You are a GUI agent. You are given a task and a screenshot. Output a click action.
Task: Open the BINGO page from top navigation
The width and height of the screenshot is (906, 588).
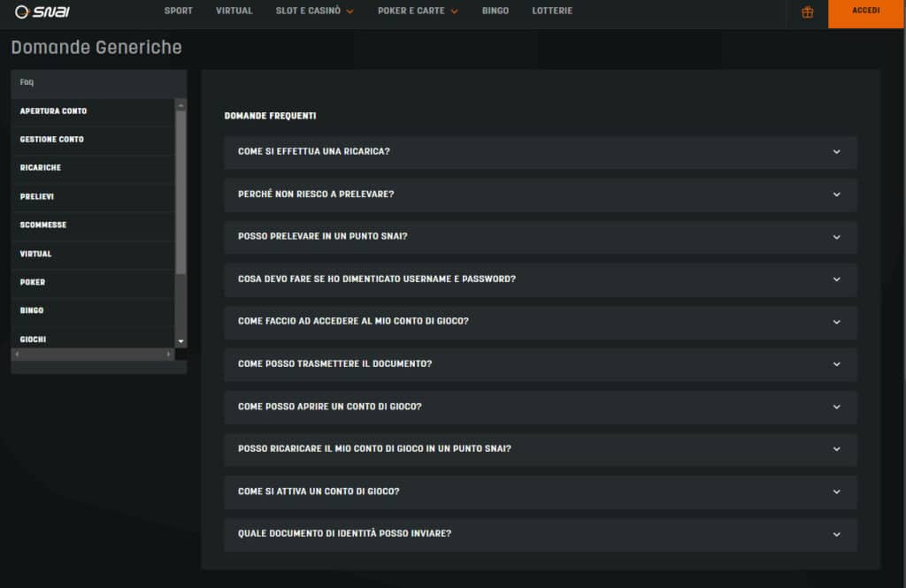[x=495, y=11]
